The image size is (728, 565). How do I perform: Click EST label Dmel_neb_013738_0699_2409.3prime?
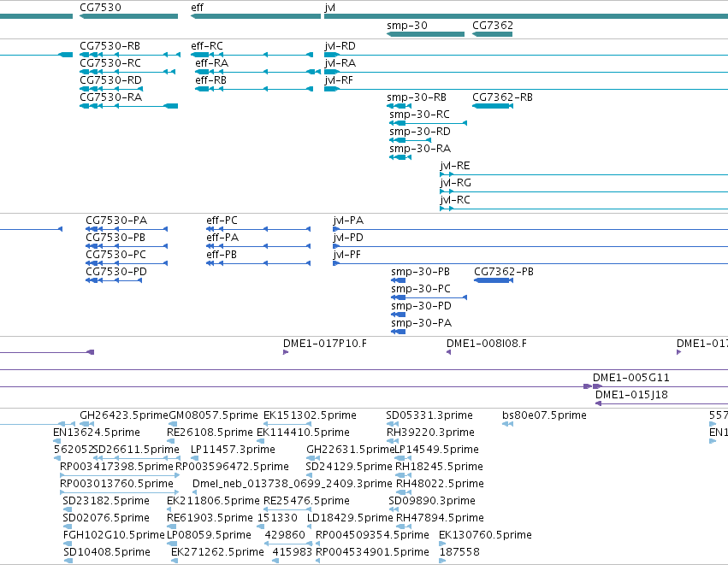[293, 485]
